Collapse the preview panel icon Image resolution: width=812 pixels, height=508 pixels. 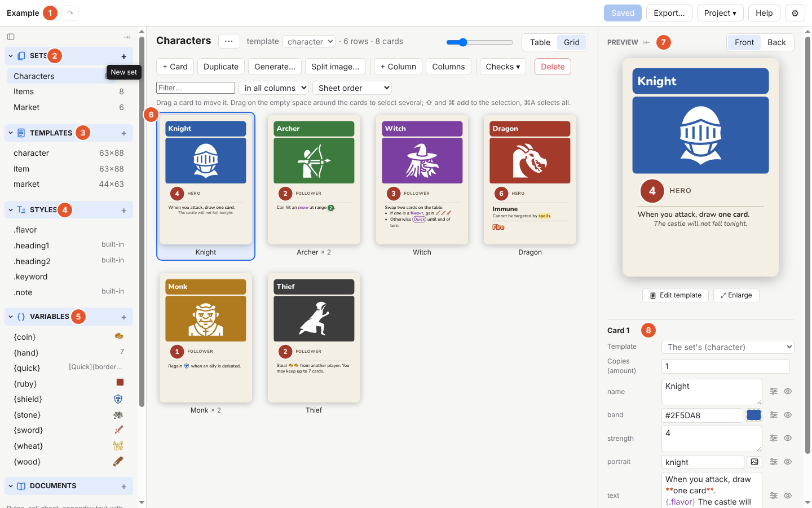(x=647, y=42)
